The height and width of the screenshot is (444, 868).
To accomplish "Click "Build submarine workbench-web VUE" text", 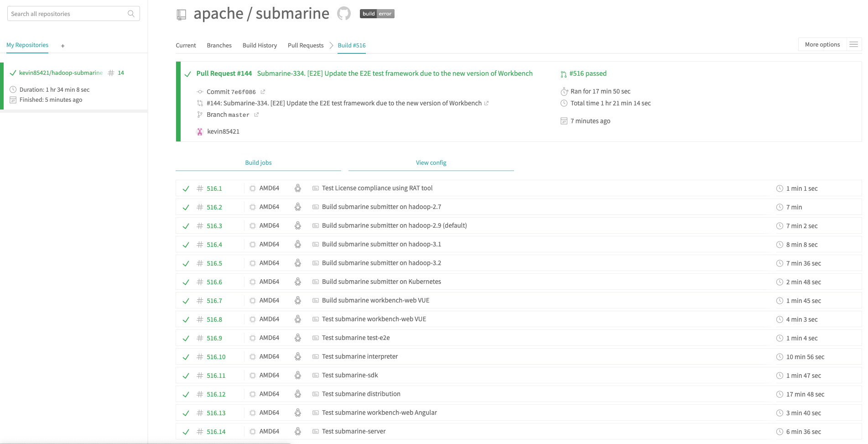I will coord(376,300).
